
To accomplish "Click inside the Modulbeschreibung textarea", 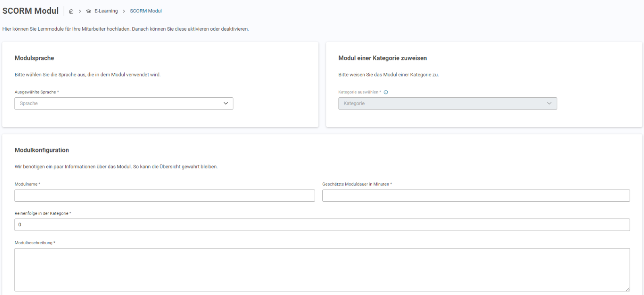I will coord(322,269).
